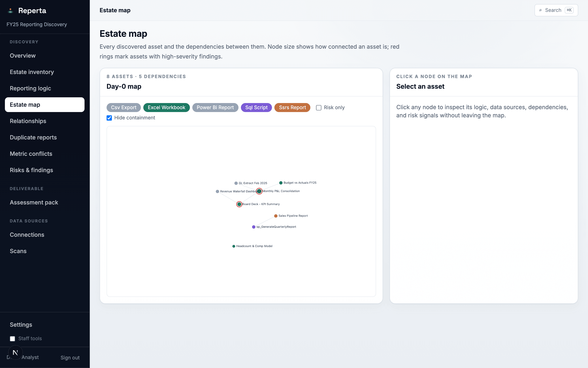Enable the Risk only checkbox
Image resolution: width=588 pixels, height=368 pixels.
[x=318, y=108]
